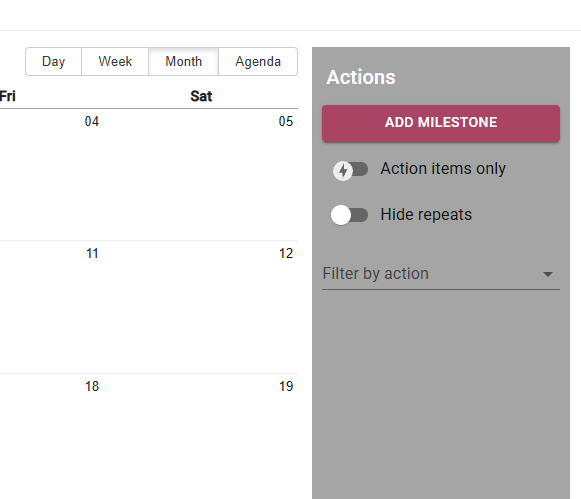Click the Sat column header
581x499 pixels.
point(201,96)
